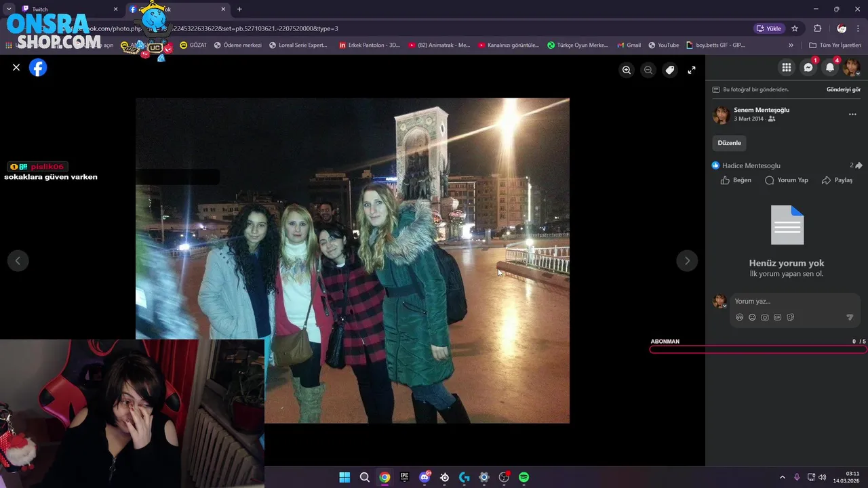Image resolution: width=868 pixels, height=488 pixels.
Task: Expand hidden bookmarks chevron
Action: tap(791, 45)
